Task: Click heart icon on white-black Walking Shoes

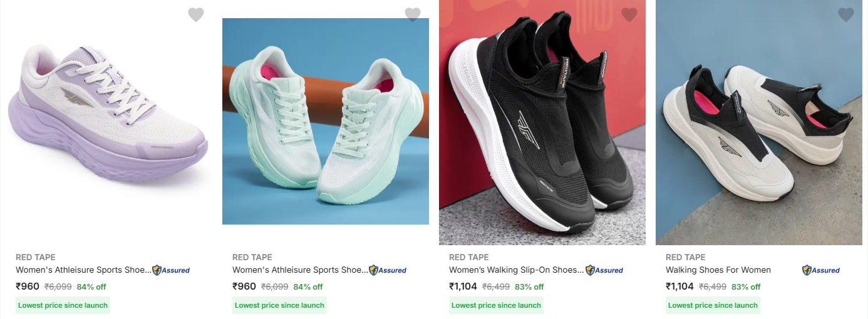Action: coord(846,15)
